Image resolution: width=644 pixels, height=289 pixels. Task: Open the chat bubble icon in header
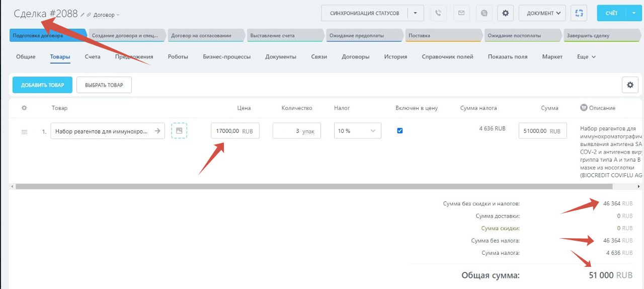(x=484, y=13)
